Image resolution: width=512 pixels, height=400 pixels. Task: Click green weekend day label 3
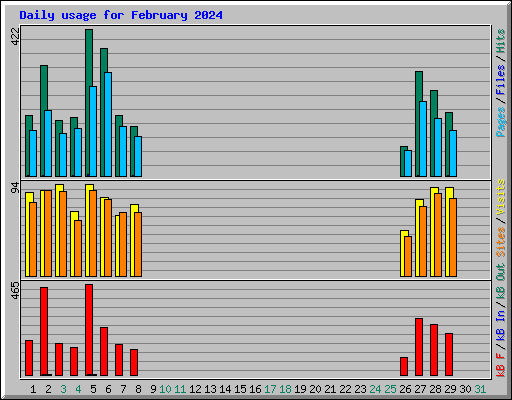(63, 389)
